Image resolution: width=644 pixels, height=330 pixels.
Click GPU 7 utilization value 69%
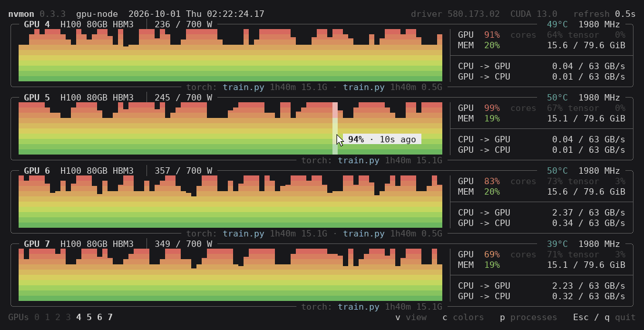[492, 254]
